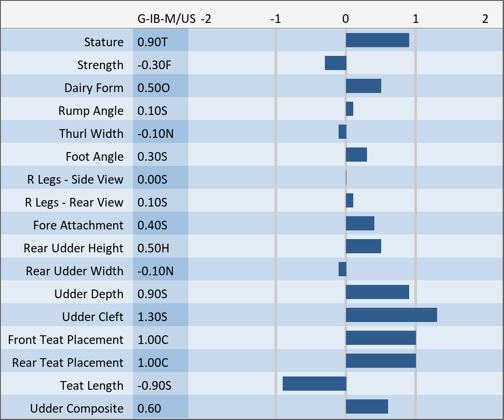Select the Rump Angle label
This screenshot has width=504, height=420.
(91, 111)
